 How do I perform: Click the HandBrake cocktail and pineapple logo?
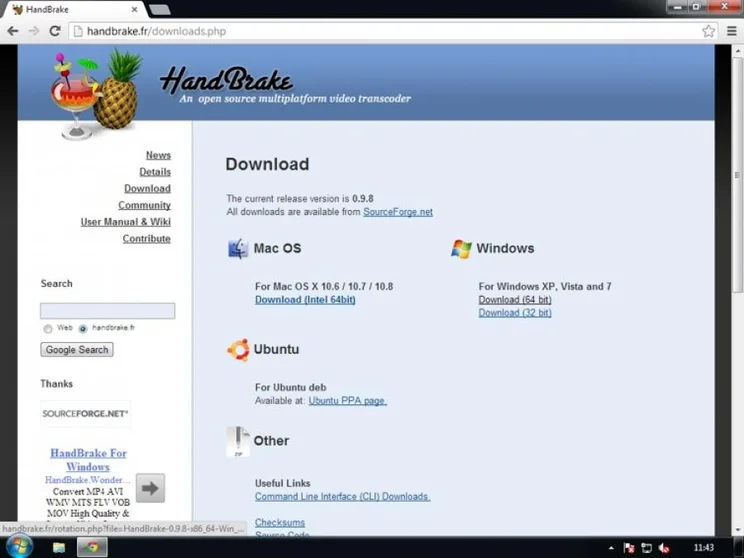coord(97,94)
